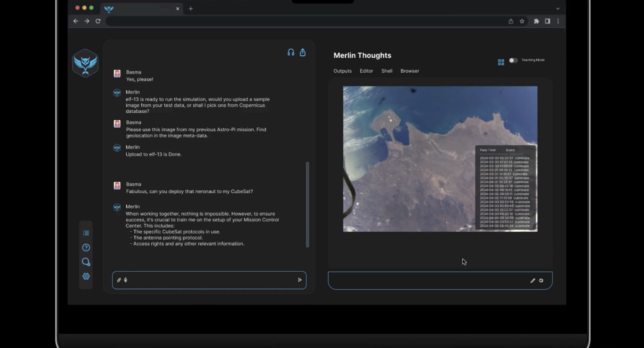The width and height of the screenshot is (644, 348).
Task: Send the message with the arrow icon
Action: [x=299, y=280]
